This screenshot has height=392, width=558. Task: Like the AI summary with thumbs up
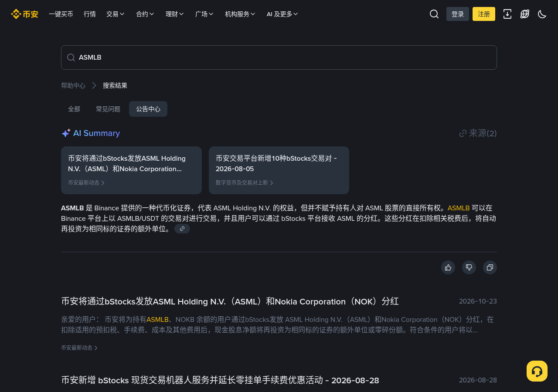coord(448,267)
